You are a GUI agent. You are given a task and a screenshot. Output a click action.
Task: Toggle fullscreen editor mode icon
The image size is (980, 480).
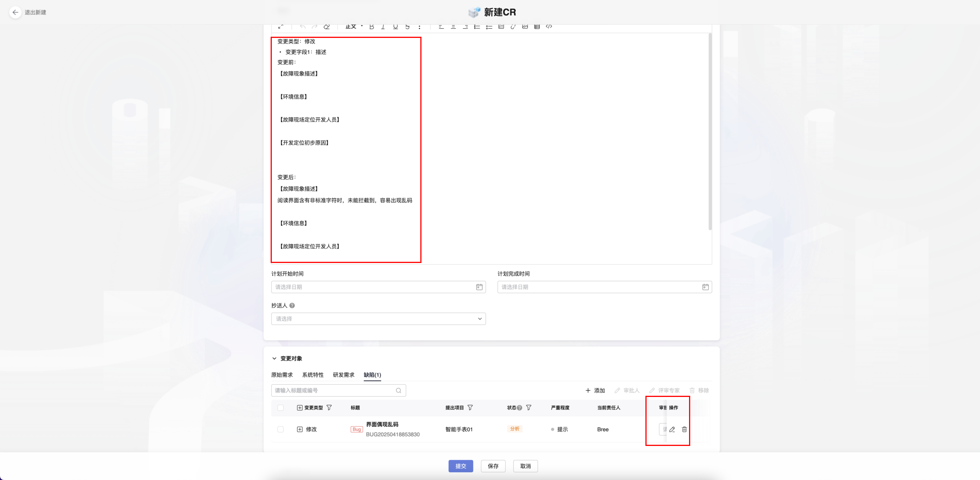(x=280, y=27)
